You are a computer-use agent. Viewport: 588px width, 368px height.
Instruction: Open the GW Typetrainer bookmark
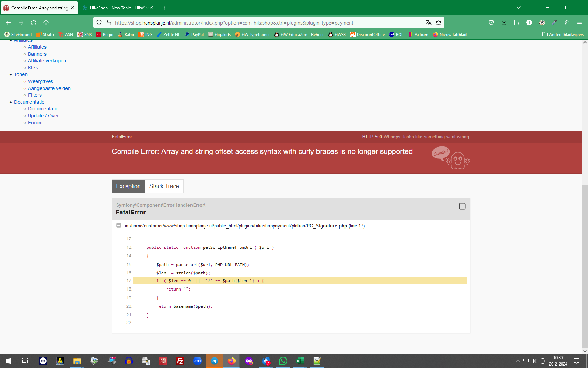click(x=252, y=34)
